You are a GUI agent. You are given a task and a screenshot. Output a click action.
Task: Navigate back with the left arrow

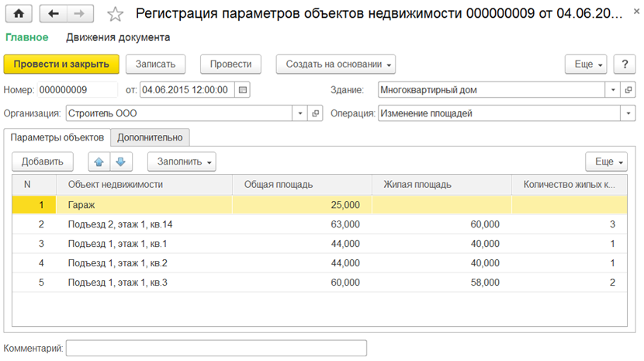point(53,13)
